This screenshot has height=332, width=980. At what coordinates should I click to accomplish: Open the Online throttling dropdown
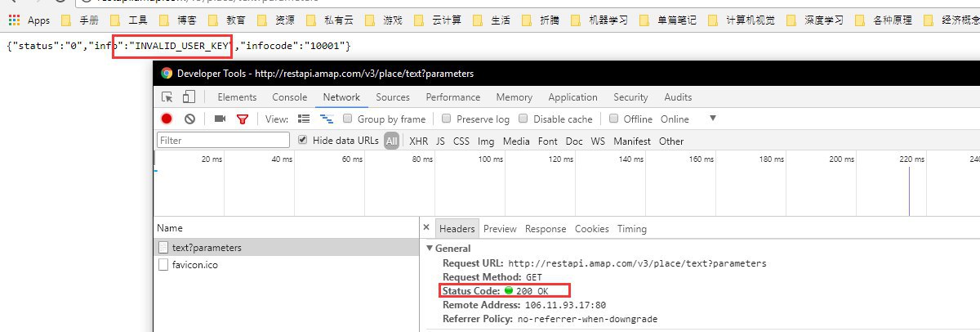[x=688, y=119]
